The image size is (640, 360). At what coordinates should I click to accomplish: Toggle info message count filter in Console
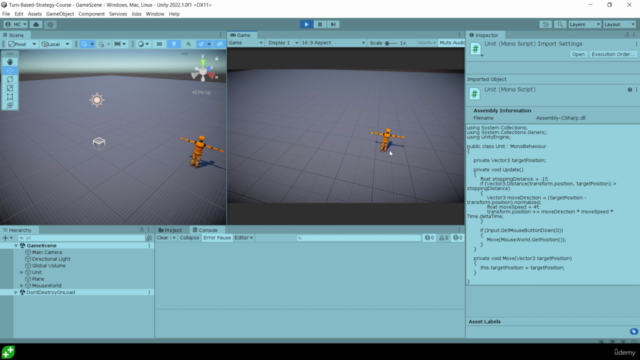[429, 238]
